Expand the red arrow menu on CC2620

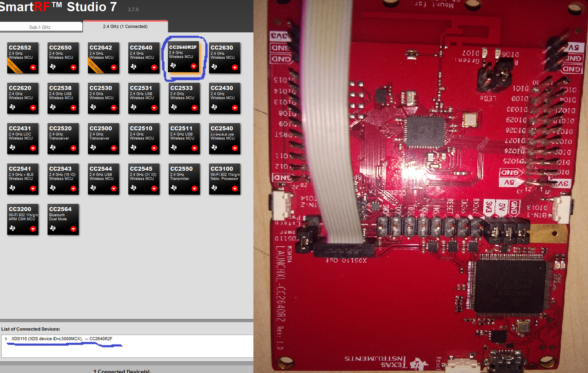coord(33,108)
